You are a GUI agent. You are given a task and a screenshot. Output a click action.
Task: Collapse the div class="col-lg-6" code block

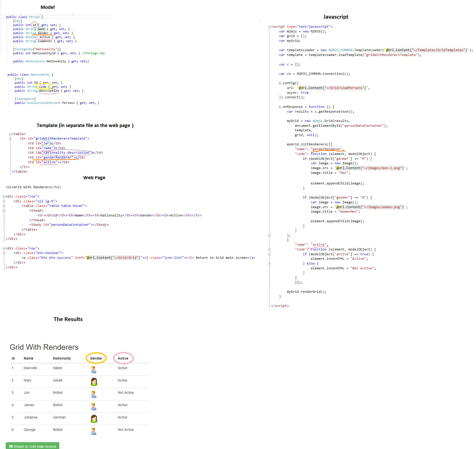[4, 201]
